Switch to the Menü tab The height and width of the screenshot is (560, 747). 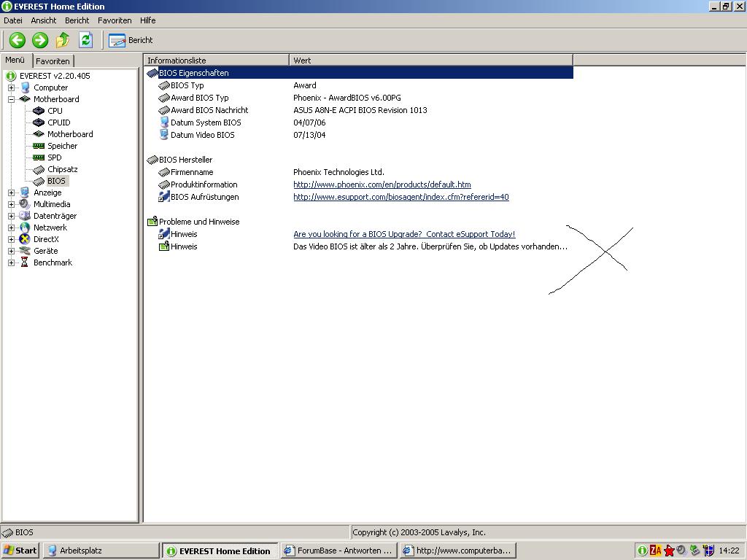click(x=15, y=60)
